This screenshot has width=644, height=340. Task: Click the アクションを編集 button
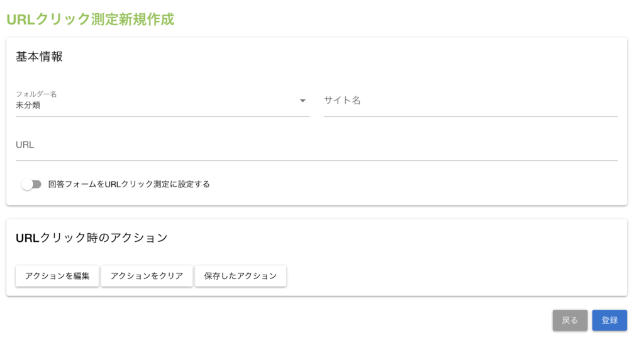pos(57,276)
